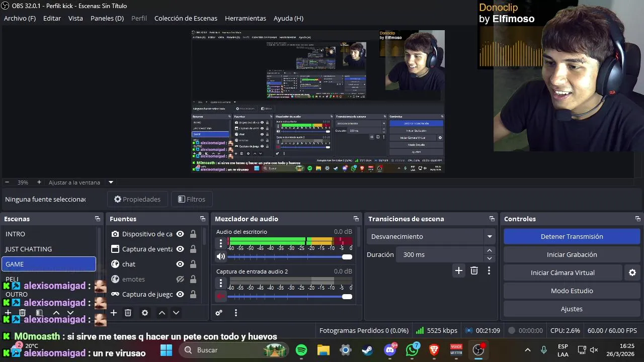
Task: Open Audio del escritorio three-dot options
Action: [x=220, y=243]
